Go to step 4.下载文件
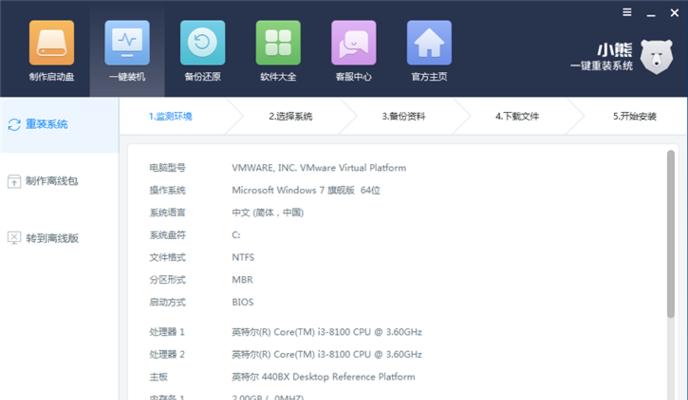Screen dimensions: 688x400 click(517, 116)
